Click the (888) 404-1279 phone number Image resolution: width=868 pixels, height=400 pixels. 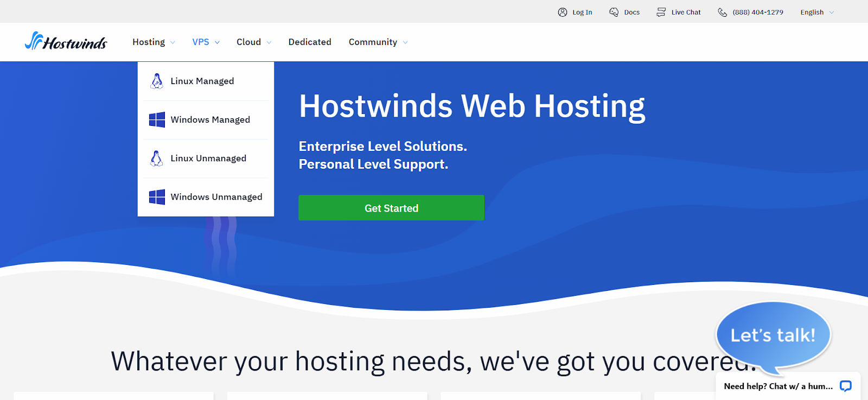point(758,12)
